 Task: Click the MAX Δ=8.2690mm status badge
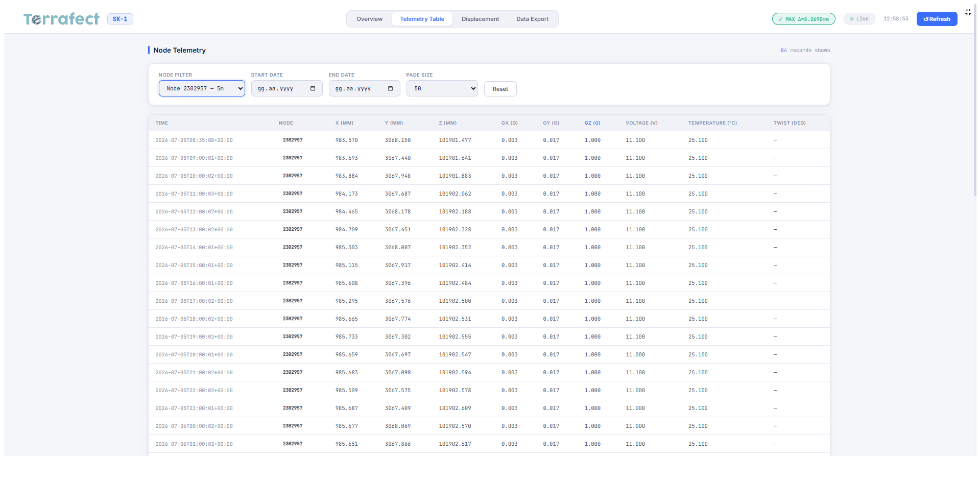[x=803, y=19]
